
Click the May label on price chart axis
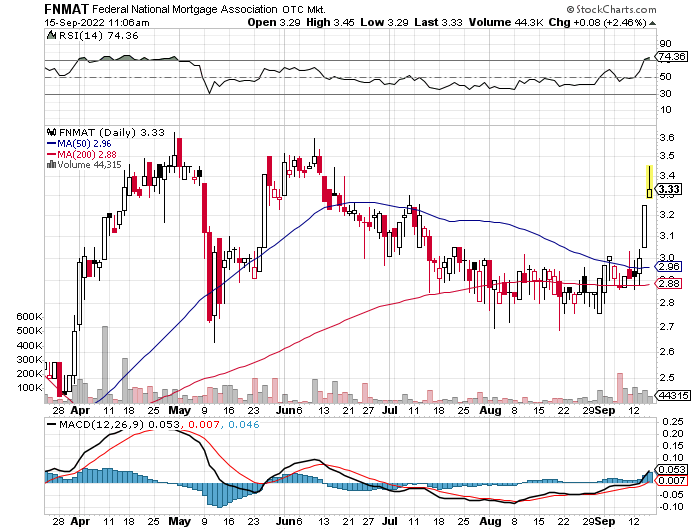click(179, 410)
